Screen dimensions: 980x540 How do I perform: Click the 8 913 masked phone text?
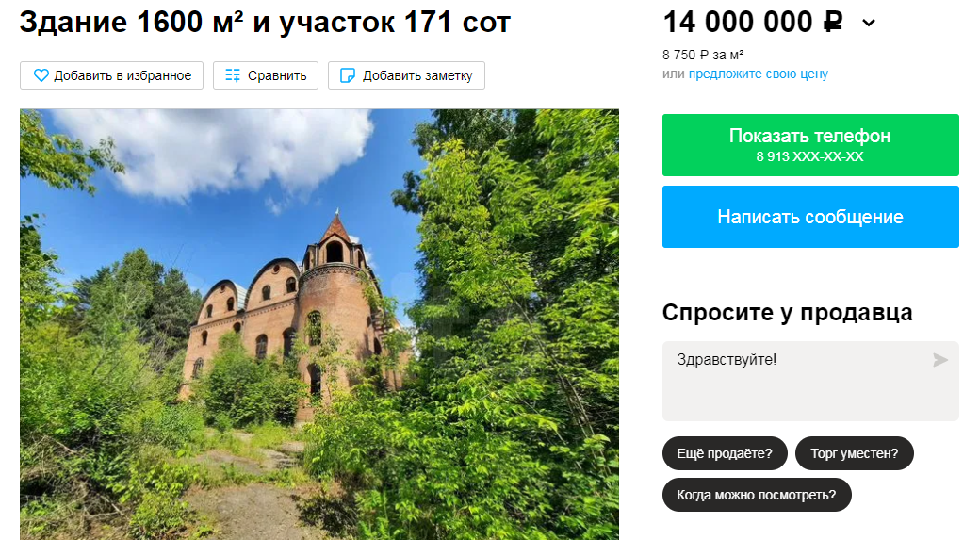click(810, 156)
